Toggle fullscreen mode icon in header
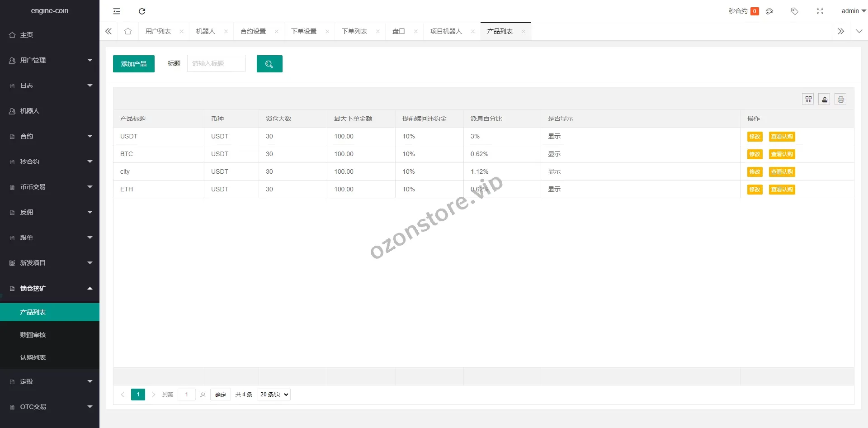The width and height of the screenshot is (868, 428). click(x=820, y=11)
